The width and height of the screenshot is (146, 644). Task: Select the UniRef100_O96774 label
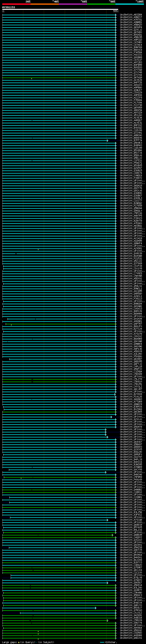point(131,623)
